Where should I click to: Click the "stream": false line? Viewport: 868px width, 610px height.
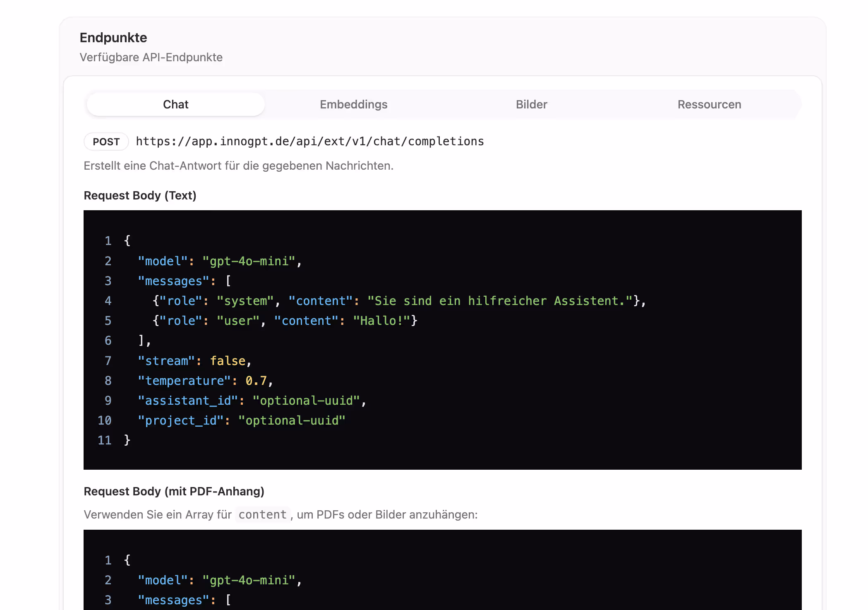pyautogui.click(x=194, y=361)
